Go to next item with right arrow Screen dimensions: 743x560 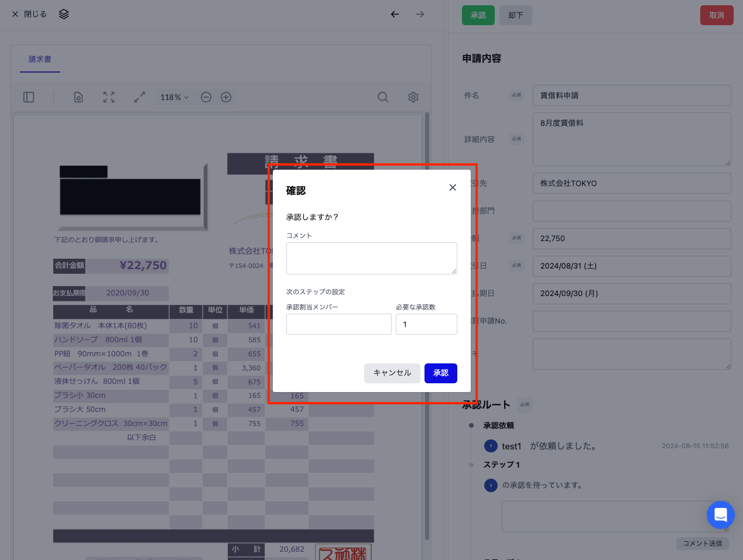[x=420, y=14]
